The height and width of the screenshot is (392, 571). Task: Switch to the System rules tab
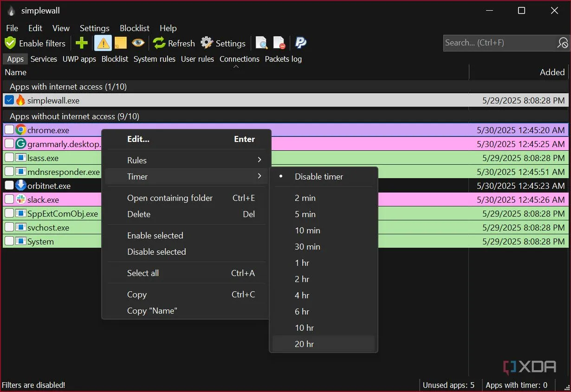[155, 59]
